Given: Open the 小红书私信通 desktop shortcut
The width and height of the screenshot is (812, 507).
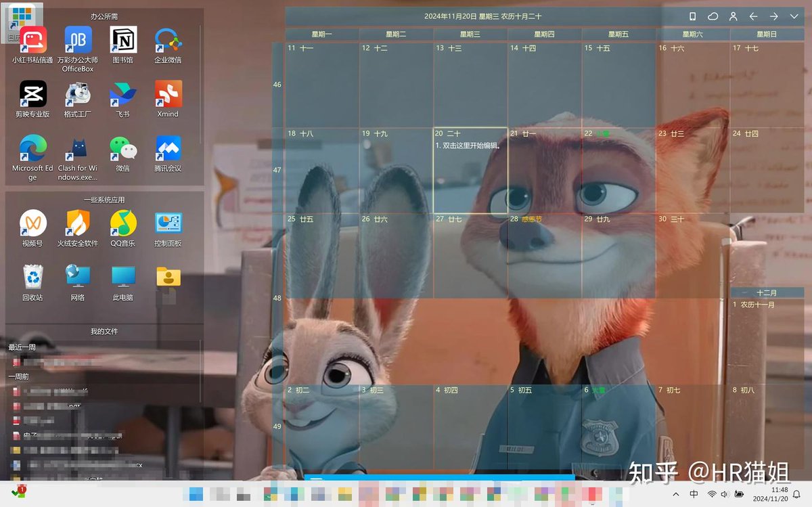Looking at the screenshot, I should click(x=32, y=45).
